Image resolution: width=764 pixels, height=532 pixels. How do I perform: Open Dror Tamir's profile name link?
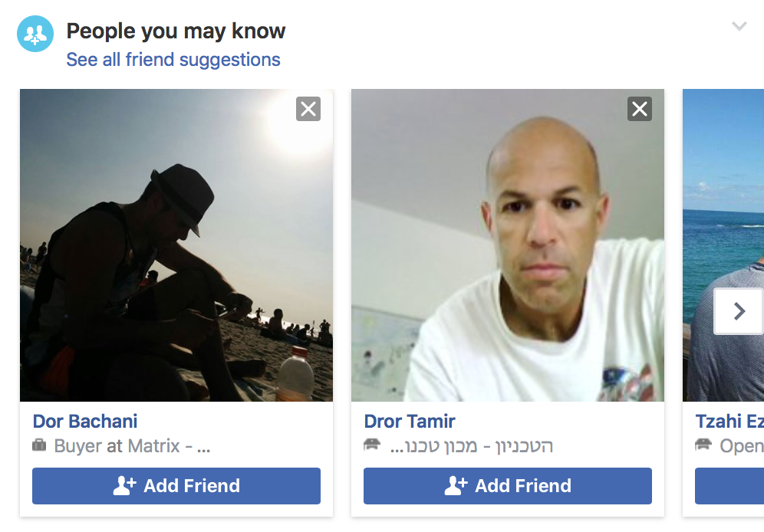pyautogui.click(x=410, y=421)
